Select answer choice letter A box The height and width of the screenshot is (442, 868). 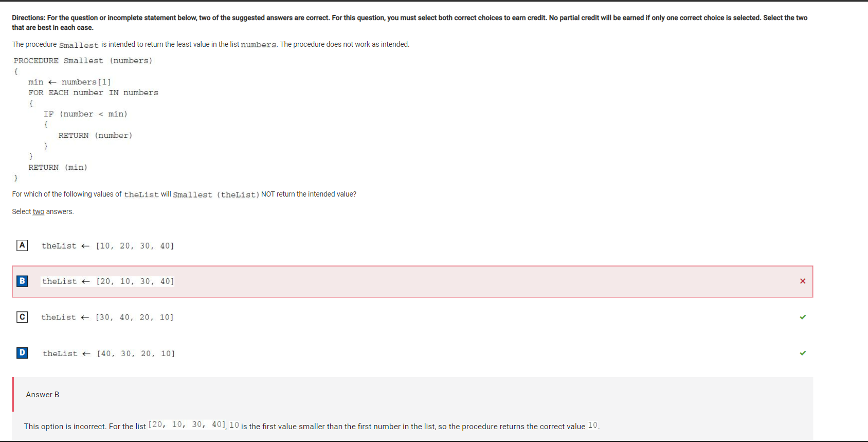click(22, 245)
